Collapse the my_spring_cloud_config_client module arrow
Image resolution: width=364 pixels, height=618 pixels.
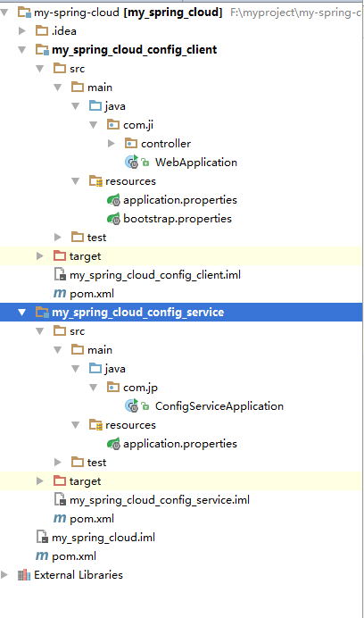[x=22, y=50]
